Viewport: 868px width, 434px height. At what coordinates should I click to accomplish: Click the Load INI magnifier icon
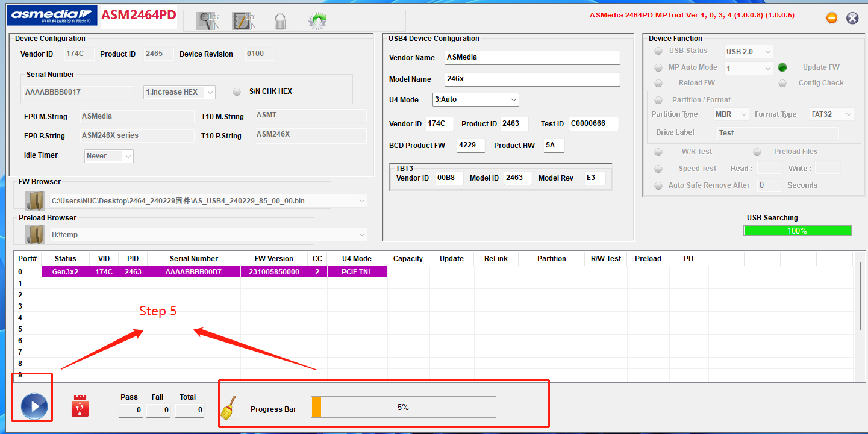[207, 21]
